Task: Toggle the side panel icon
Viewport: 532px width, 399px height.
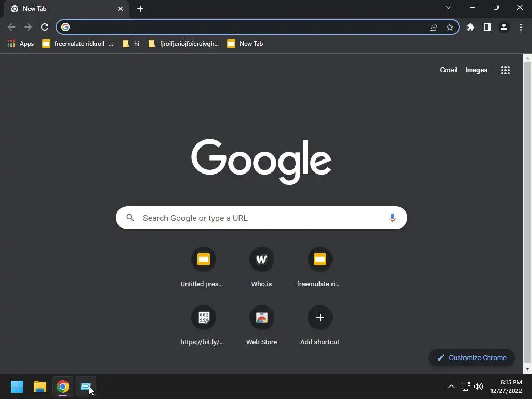Action: (487, 27)
